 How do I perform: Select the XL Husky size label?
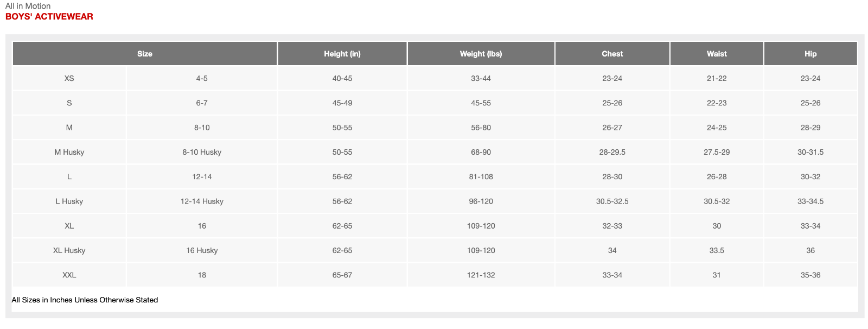[69, 250]
